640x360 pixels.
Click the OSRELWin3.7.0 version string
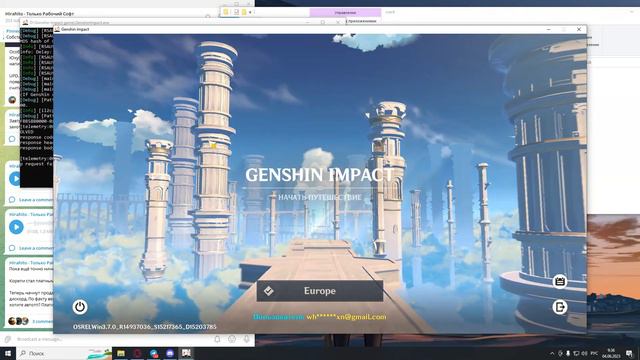tap(145, 327)
